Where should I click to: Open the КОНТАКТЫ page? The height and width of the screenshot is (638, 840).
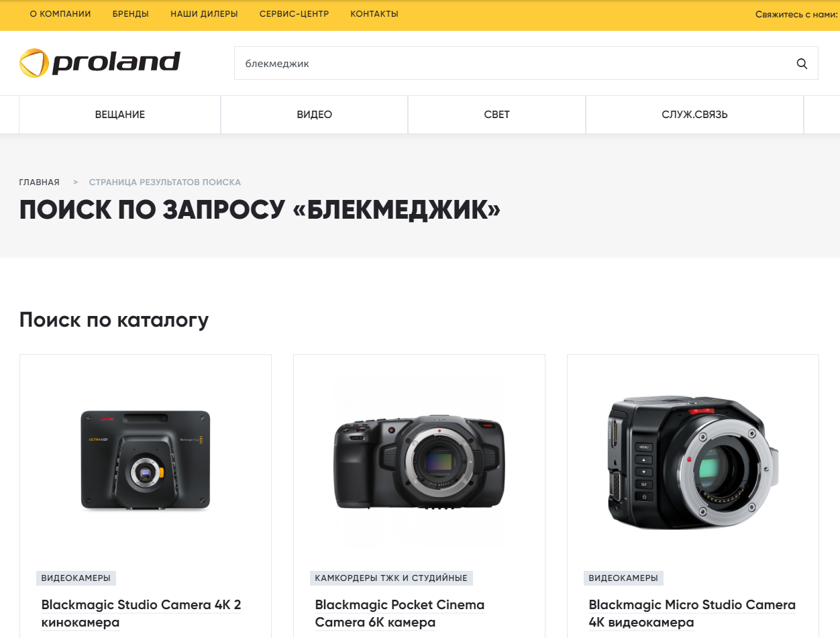[x=374, y=14]
